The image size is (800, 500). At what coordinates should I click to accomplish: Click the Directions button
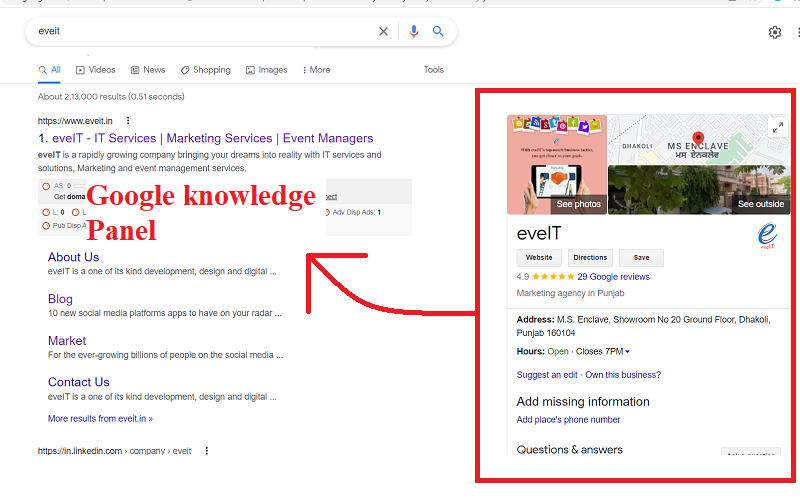[590, 258]
